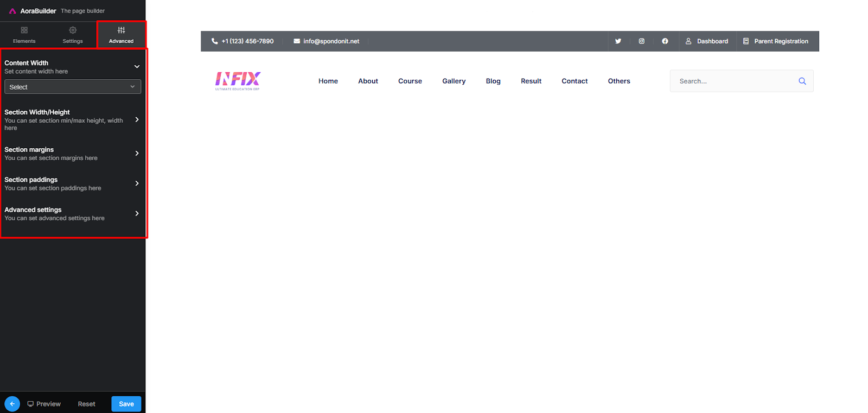868x413 pixels.
Task: Collapse the Content Width section chevron
Action: click(x=137, y=66)
